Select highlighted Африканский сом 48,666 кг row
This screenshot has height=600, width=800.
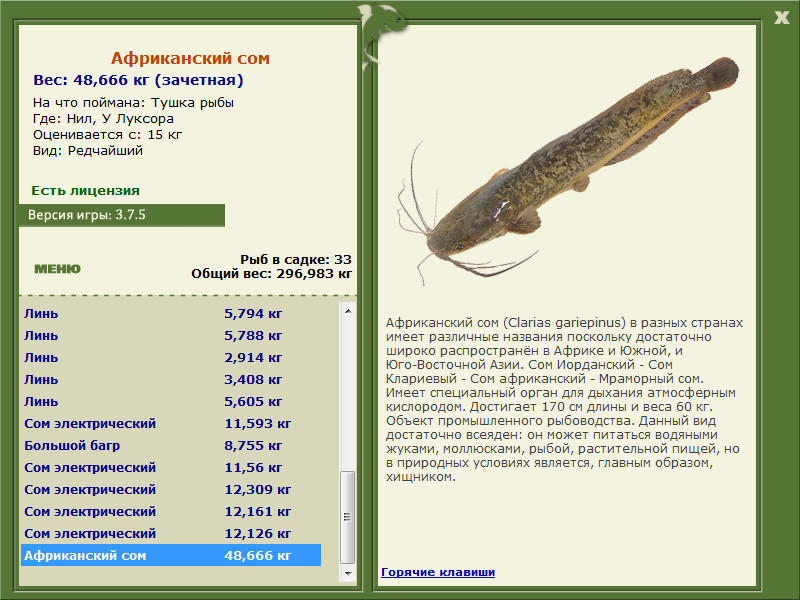click(171, 555)
